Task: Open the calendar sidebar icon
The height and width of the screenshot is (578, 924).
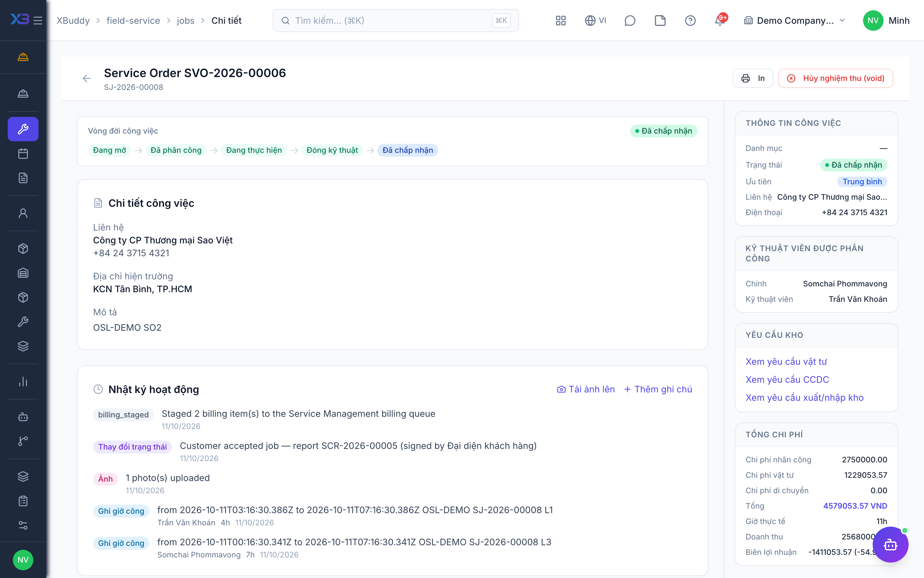Action: pyautogui.click(x=23, y=153)
